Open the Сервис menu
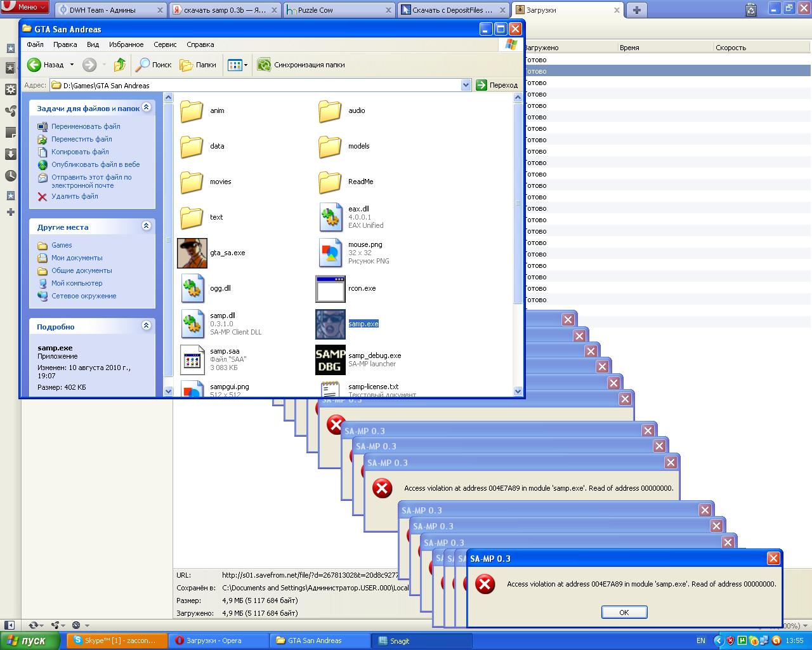This screenshot has width=812, height=650. click(x=165, y=44)
